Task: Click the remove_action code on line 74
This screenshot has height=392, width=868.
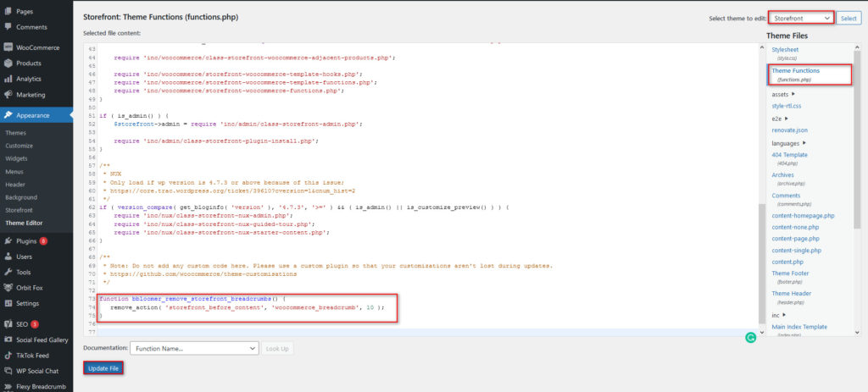Action: click(247, 306)
